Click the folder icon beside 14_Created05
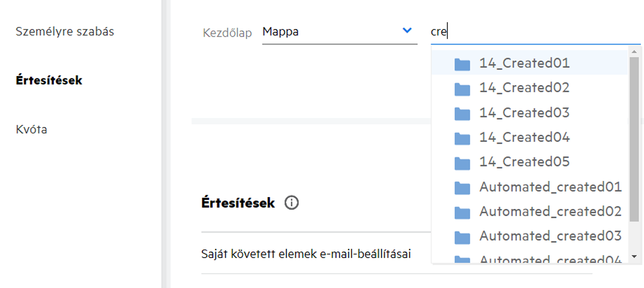This screenshot has height=288, width=644. [x=462, y=163]
